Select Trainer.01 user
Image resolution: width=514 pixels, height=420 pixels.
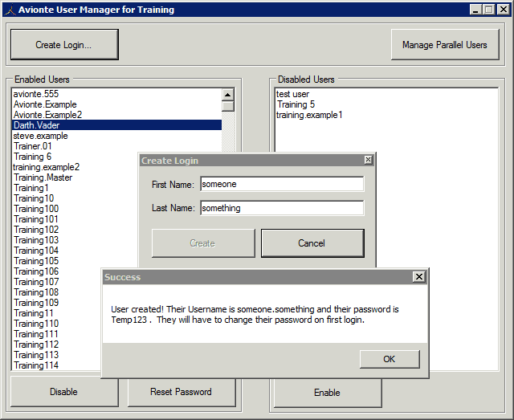pyautogui.click(x=116, y=146)
